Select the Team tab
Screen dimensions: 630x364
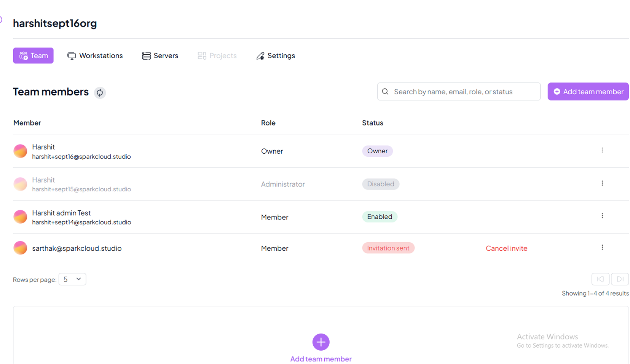click(x=33, y=56)
